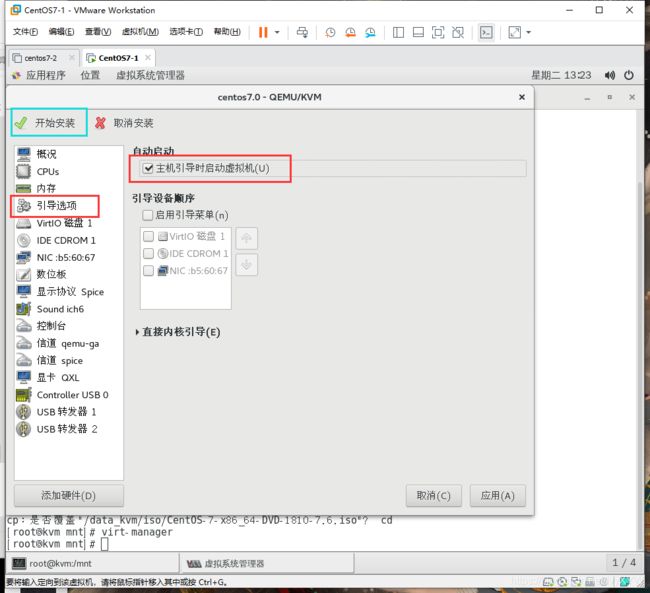
Task: Select 信道 spice in the hardware list
Action: [x=69, y=360]
